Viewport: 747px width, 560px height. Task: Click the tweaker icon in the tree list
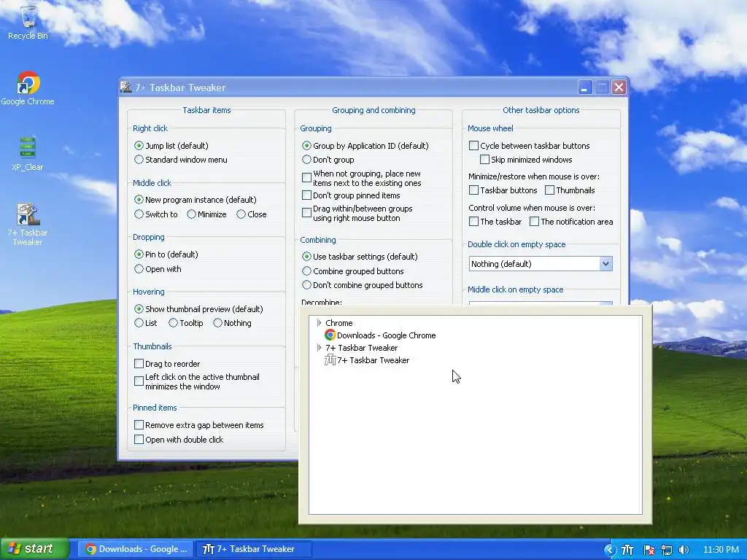pos(330,360)
